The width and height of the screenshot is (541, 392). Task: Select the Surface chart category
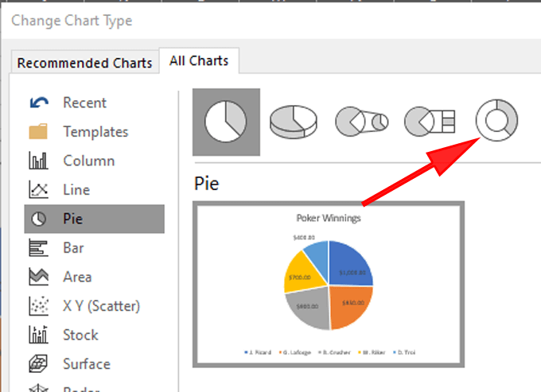87,364
